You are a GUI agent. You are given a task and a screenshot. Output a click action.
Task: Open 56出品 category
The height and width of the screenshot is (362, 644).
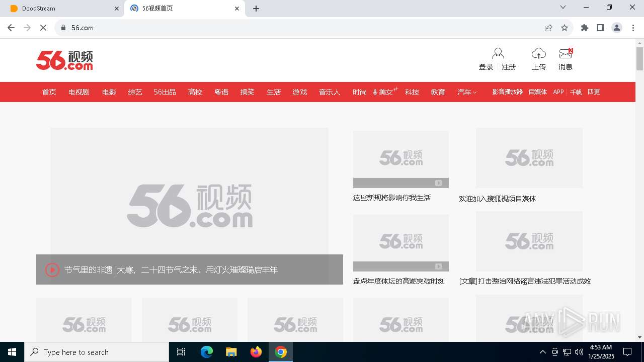tap(165, 92)
